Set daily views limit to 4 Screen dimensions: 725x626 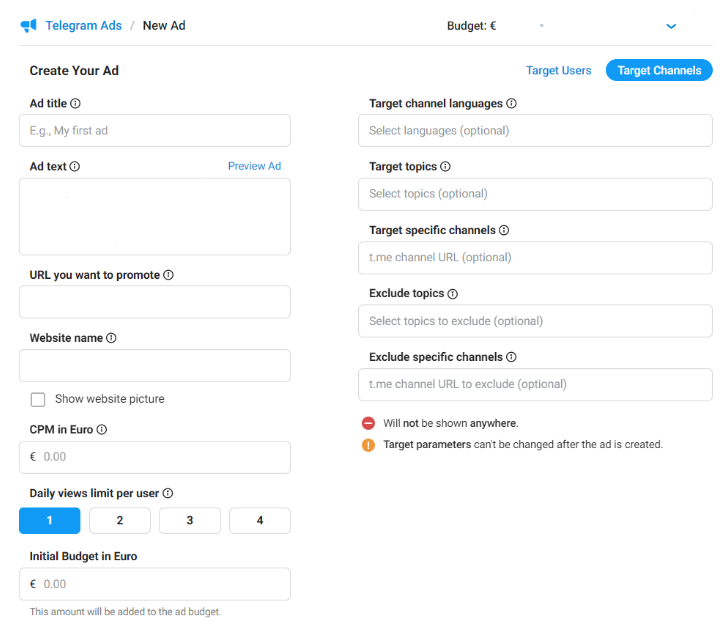pyautogui.click(x=260, y=520)
